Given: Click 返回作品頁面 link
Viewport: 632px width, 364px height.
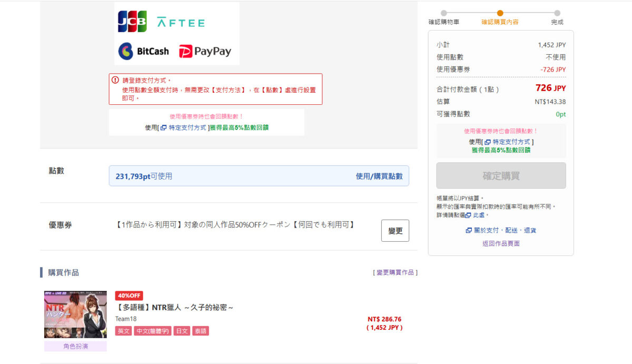Looking at the screenshot, I should pos(501,243).
